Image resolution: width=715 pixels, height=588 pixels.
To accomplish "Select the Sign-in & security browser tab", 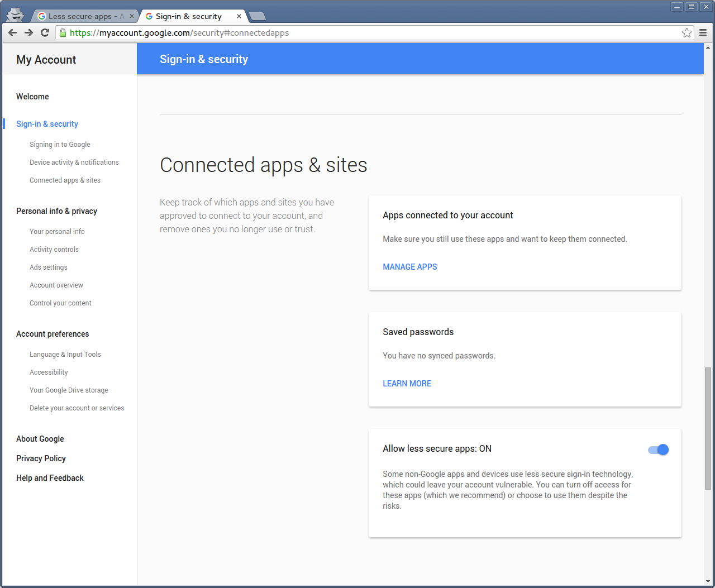I will point(193,16).
